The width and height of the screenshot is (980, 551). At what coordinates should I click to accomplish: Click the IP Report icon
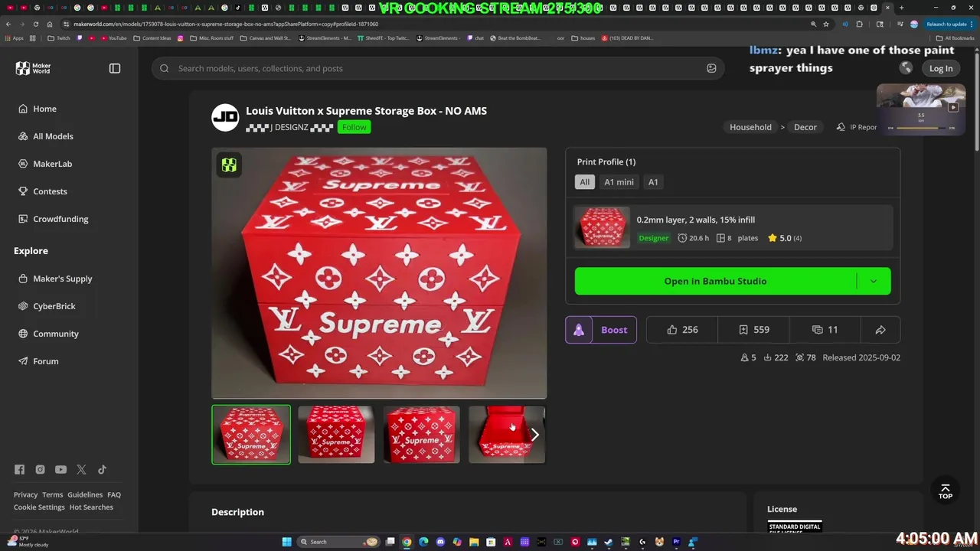(x=841, y=127)
